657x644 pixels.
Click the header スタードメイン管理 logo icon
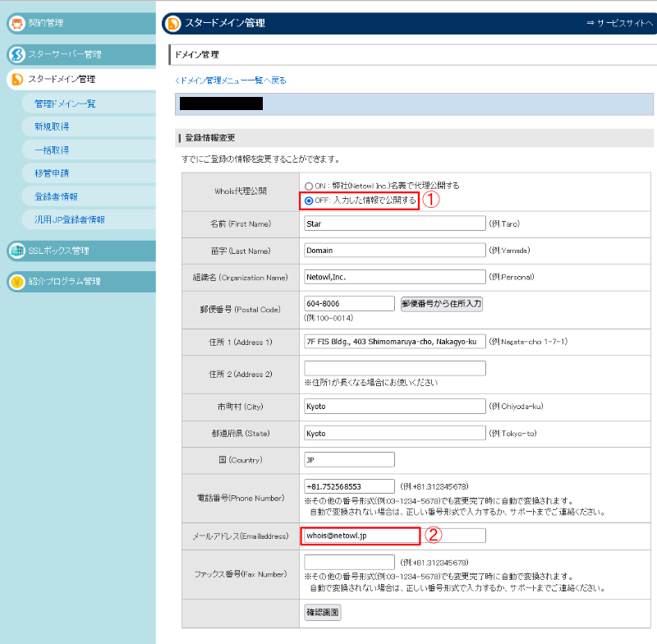tap(173, 23)
